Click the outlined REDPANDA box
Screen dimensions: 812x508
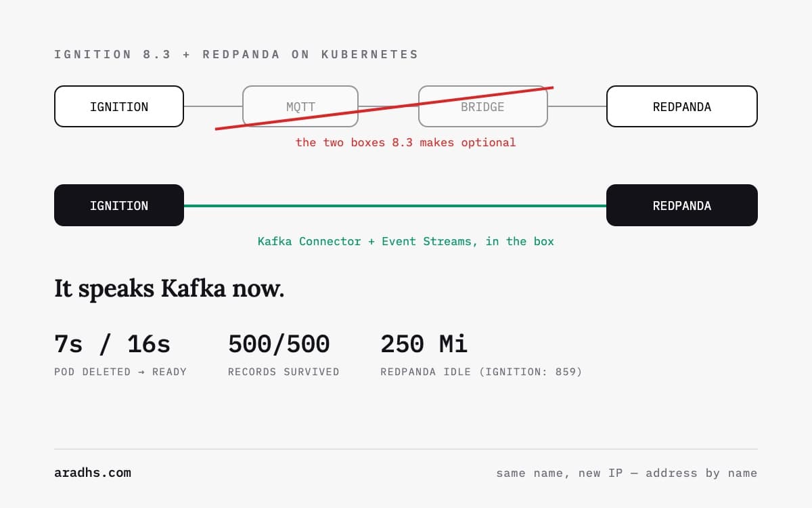tap(682, 106)
